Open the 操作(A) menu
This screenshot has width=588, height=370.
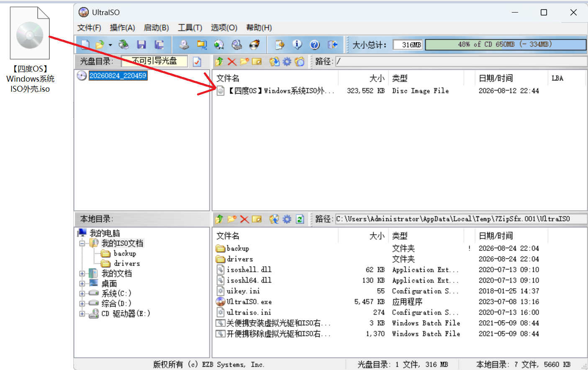[x=122, y=28]
